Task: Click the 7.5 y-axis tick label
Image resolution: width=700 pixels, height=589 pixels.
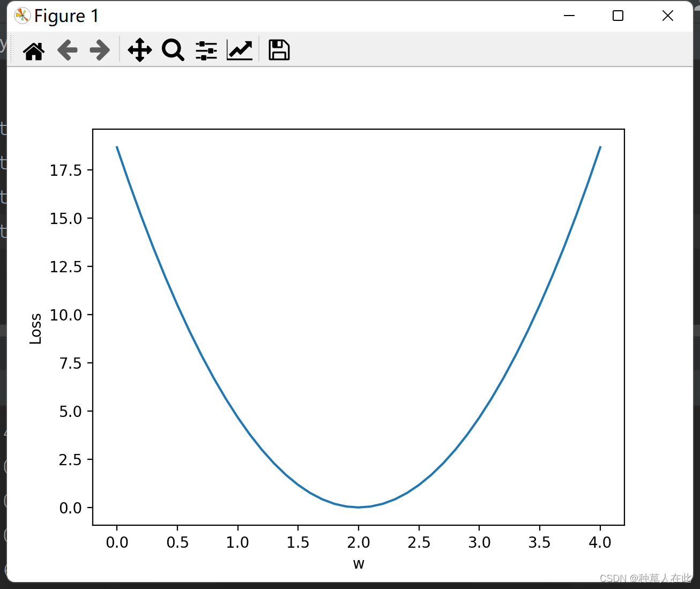Action: point(70,363)
